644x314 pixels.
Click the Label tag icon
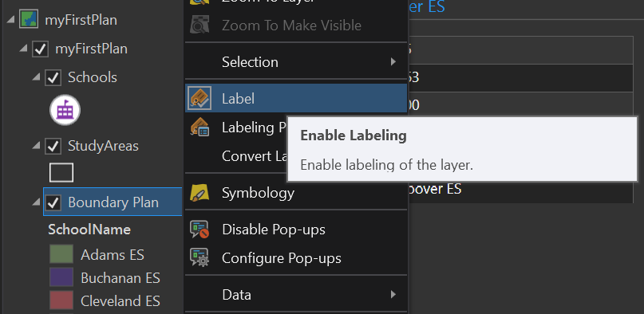[x=200, y=98]
